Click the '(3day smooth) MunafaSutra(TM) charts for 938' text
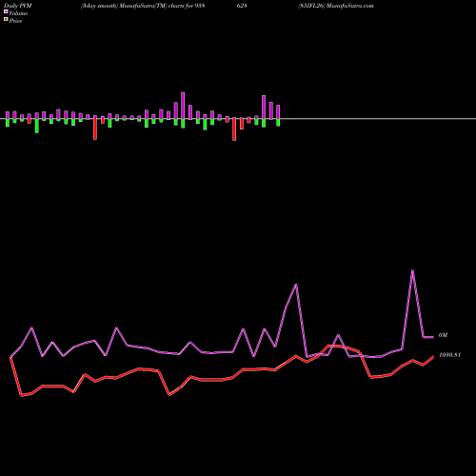 tap(143, 6)
